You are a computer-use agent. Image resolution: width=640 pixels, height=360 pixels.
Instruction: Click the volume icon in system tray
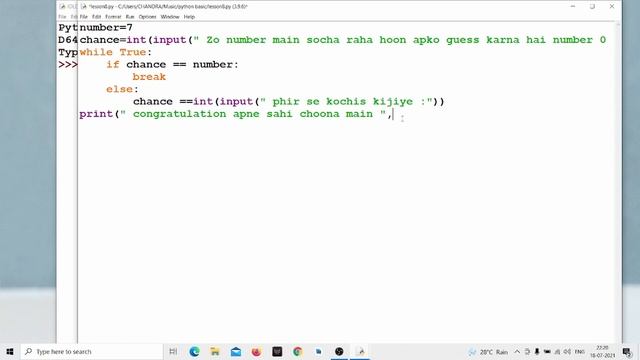pos(567,351)
